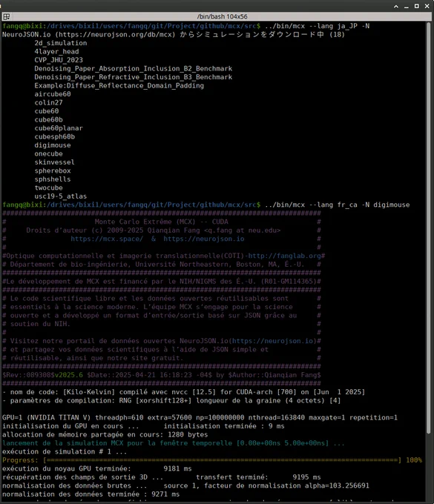Click the 'nom de code: [Kilo-Kelvin]' line

pyautogui.click(x=183, y=392)
